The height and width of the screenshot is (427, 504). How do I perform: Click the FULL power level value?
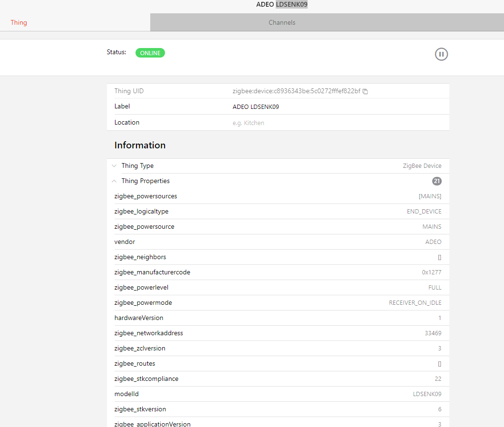coord(435,288)
